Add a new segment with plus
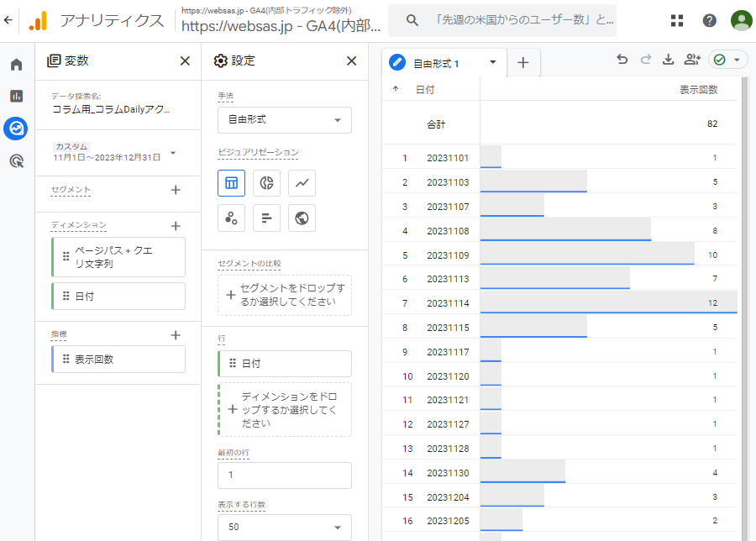Image resolution: width=756 pixels, height=541 pixels. tap(176, 190)
